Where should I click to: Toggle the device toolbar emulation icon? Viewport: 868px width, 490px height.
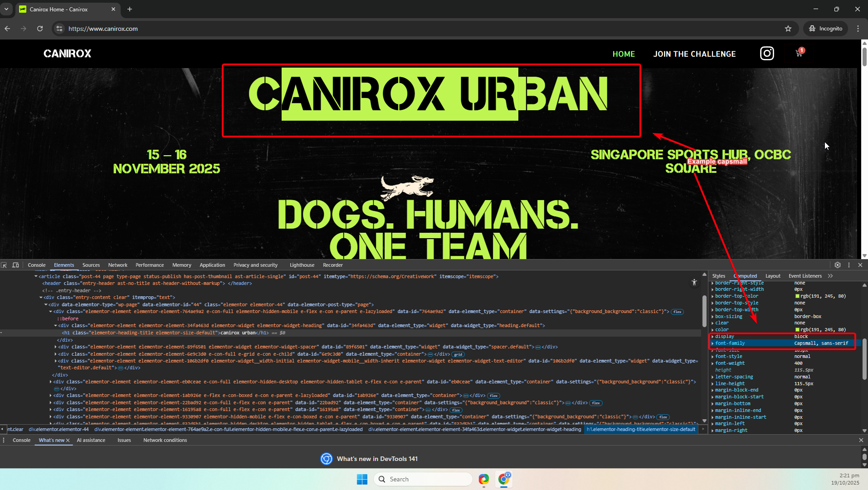pyautogui.click(x=15, y=265)
